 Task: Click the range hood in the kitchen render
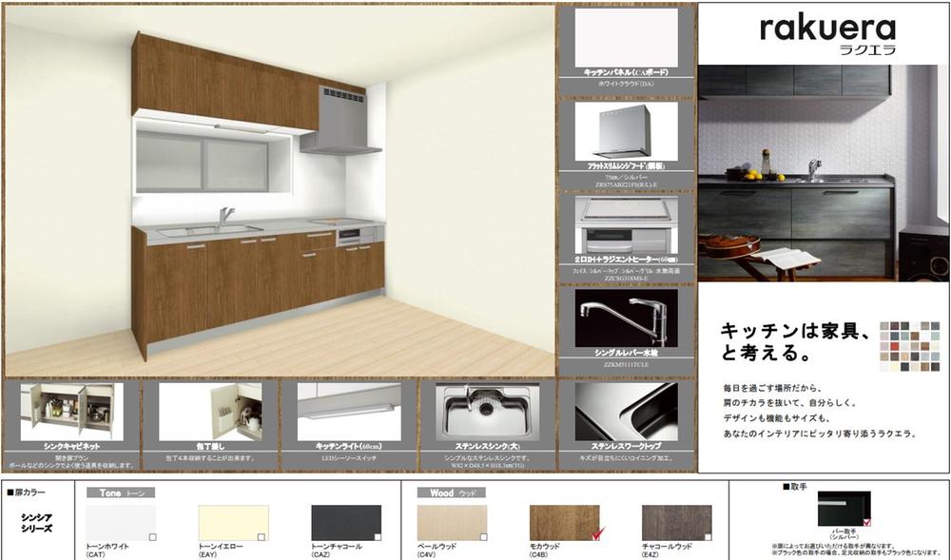(342, 121)
